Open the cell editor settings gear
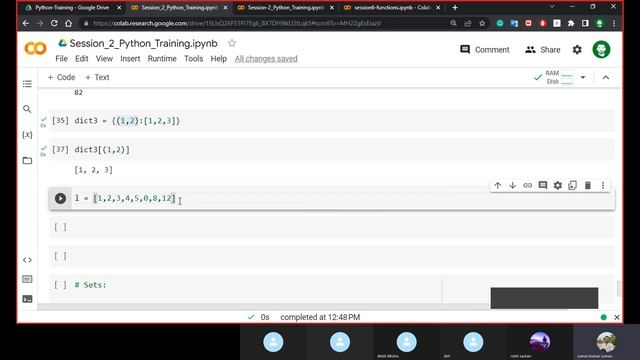Viewport: 640px width, 360px height. pyautogui.click(x=558, y=185)
